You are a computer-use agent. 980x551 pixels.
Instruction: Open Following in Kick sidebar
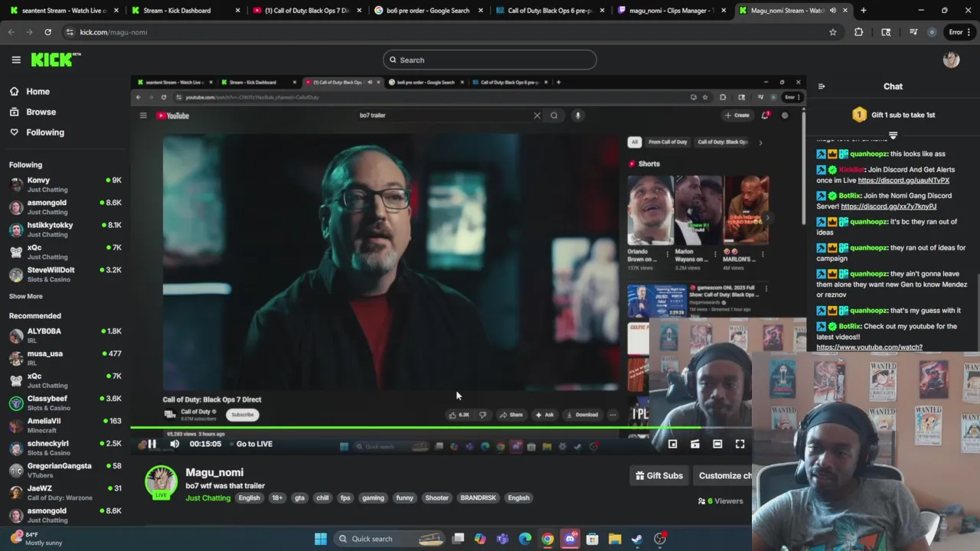click(37, 132)
